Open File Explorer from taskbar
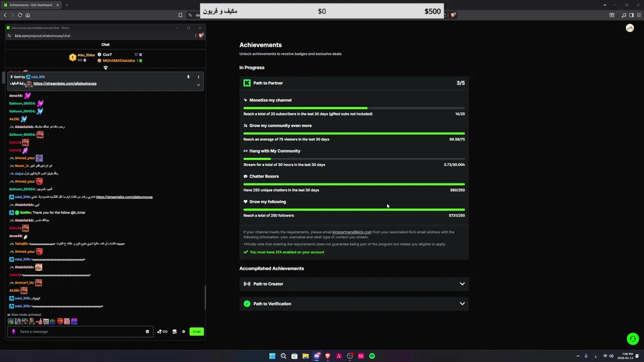Screen dimensions: 644x362 pos(305,356)
